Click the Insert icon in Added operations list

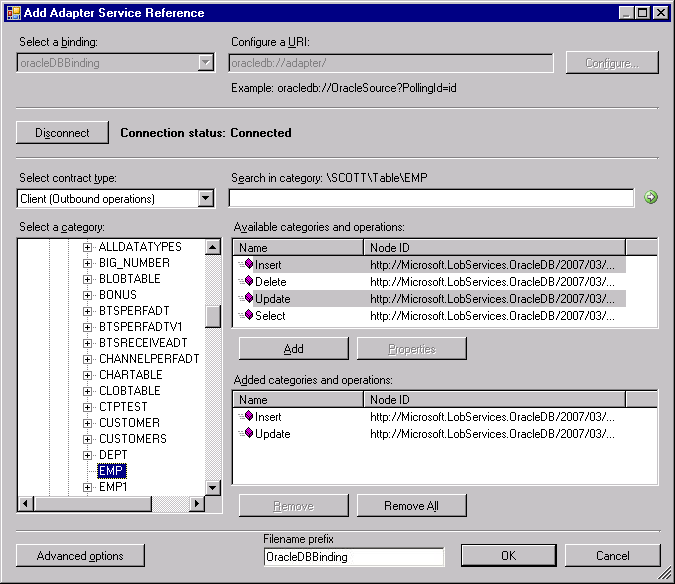click(248, 416)
